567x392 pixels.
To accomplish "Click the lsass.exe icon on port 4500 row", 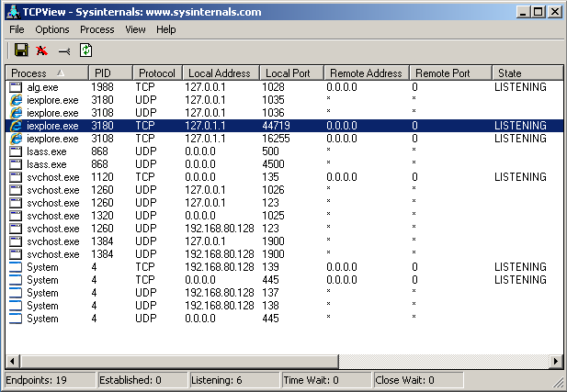I will 16,164.
